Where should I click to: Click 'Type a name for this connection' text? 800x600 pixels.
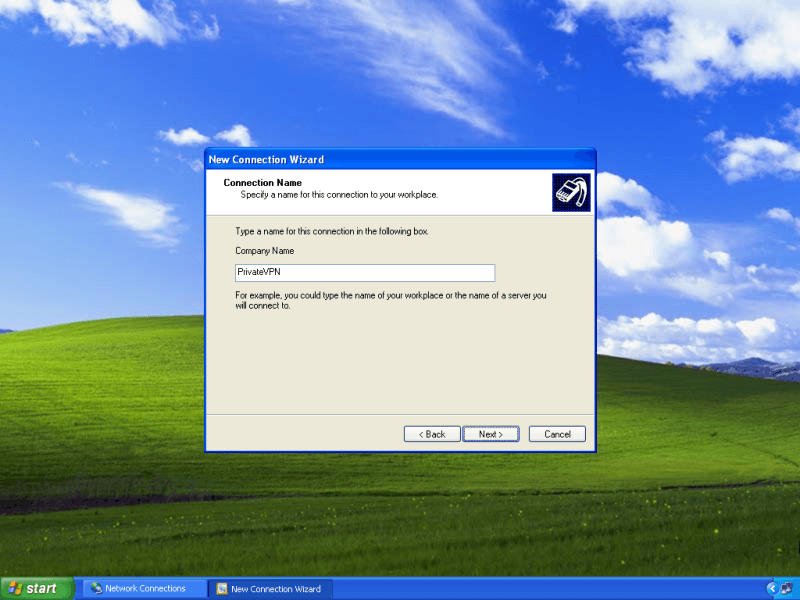tap(332, 231)
